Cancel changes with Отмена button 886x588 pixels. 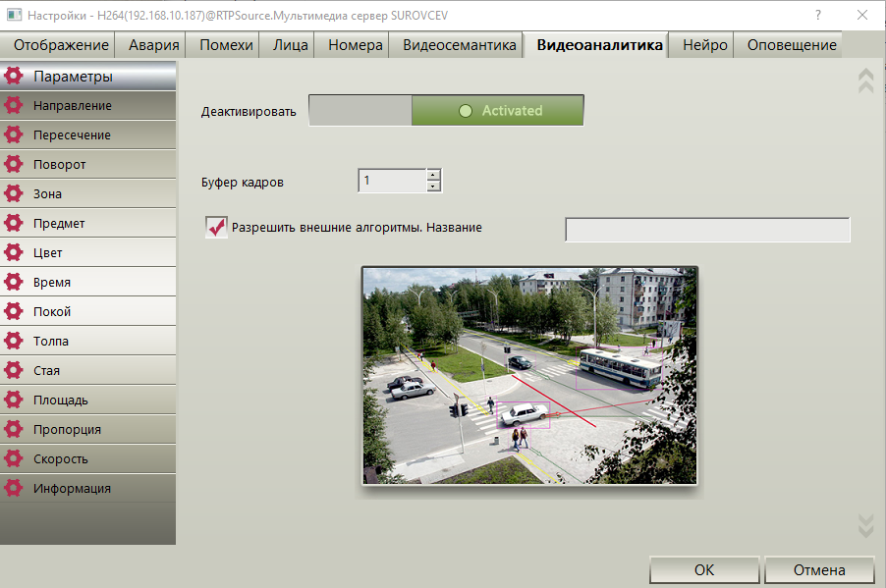click(x=819, y=570)
